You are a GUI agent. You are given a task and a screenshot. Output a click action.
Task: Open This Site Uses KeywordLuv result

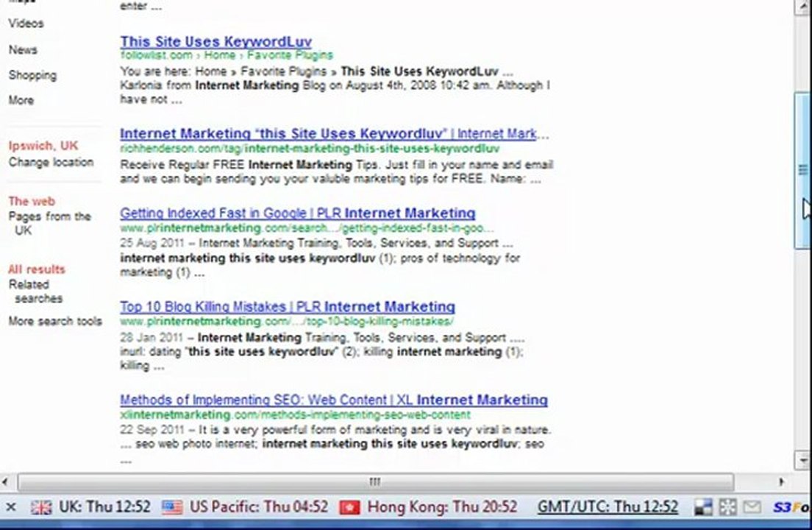[216, 41]
